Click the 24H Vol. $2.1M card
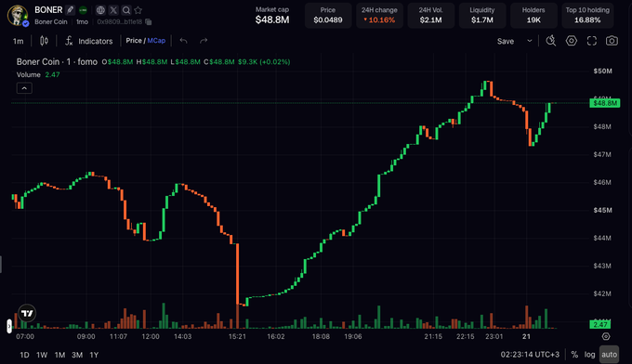Screen dimensions: 632x364 tap(431, 15)
